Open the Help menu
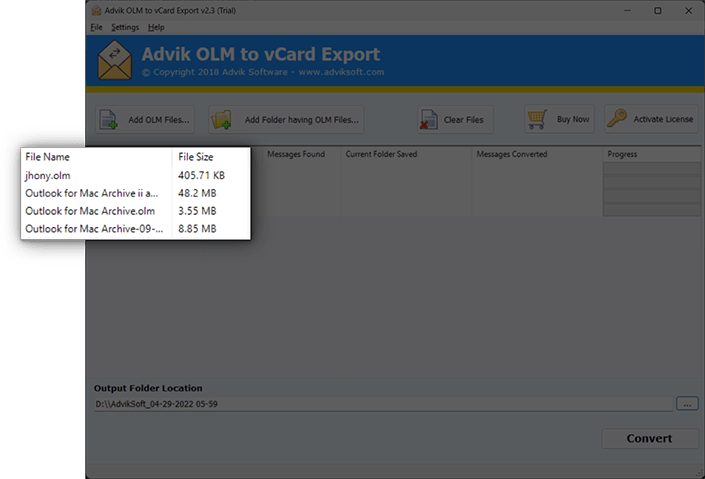Screen dimensions: 705x479 click(156, 27)
